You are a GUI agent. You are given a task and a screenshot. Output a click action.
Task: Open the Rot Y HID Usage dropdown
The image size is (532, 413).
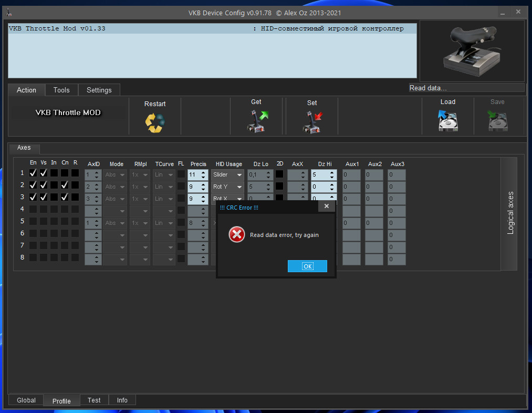click(x=227, y=187)
